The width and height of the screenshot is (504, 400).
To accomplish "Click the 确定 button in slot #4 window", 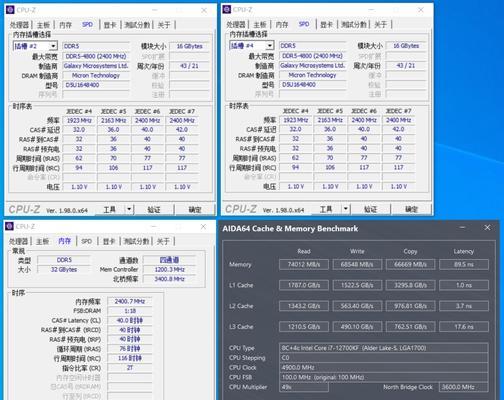I will click(411, 209).
